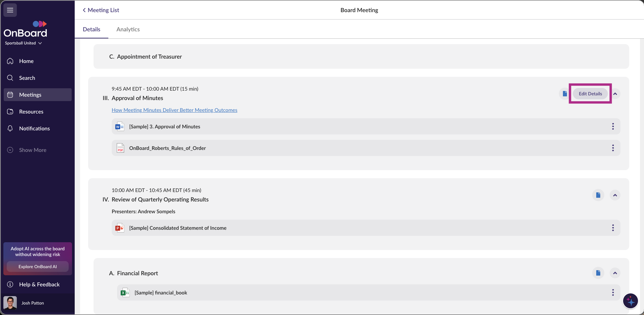This screenshot has width=644, height=315.
Task: Open the Sportsball United organization dropdown
Action: click(x=23, y=43)
